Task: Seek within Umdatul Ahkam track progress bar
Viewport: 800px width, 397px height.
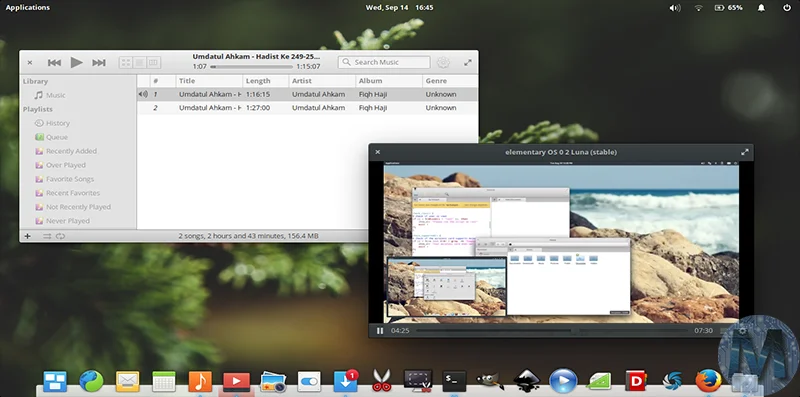Action: (x=252, y=66)
